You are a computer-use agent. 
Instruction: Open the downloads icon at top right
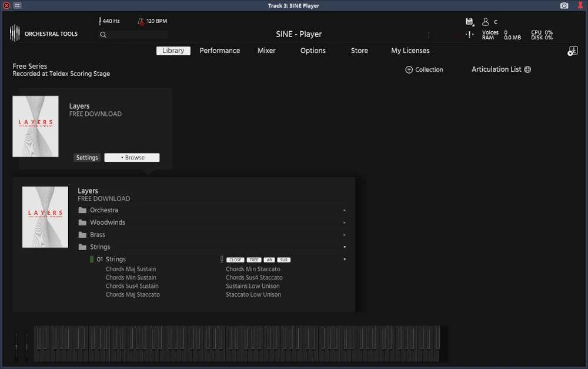(573, 51)
